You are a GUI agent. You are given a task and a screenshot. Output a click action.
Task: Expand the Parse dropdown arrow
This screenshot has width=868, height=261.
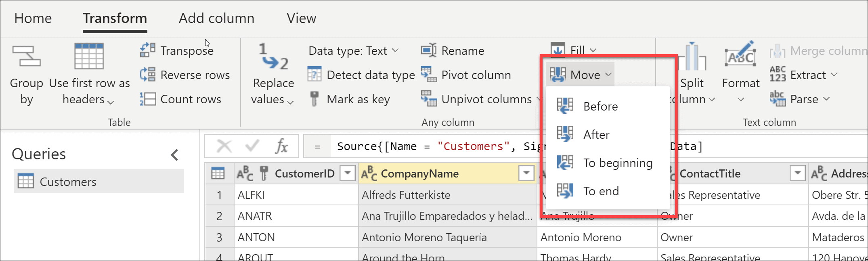pyautogui.click(x=826, y=99)
